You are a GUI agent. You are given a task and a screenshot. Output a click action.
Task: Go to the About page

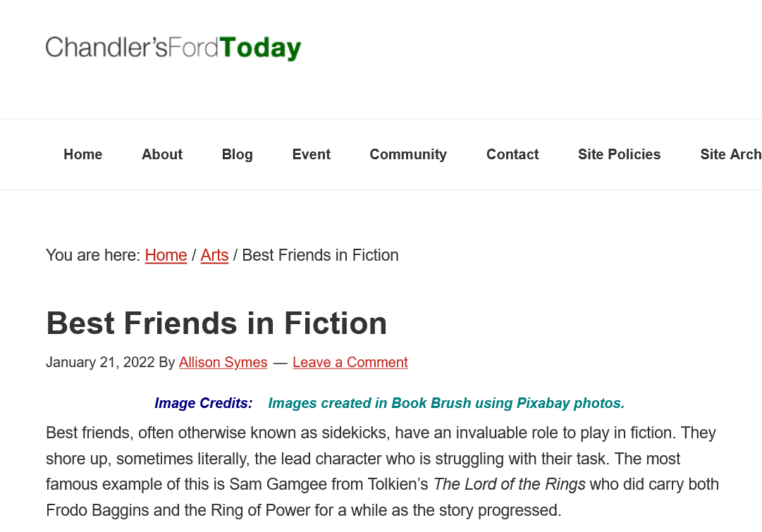162,154
